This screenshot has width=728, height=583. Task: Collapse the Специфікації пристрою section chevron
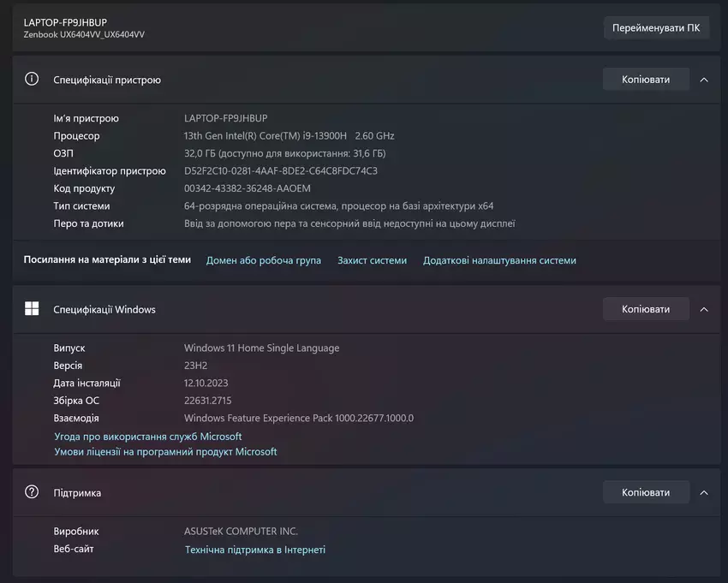pyautogui.click(x=704, y=80)
